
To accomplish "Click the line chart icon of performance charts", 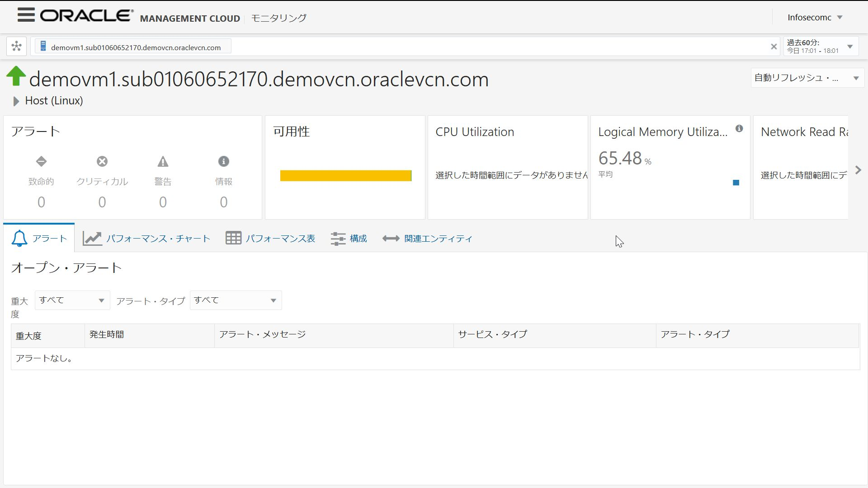I will [92, 238].
